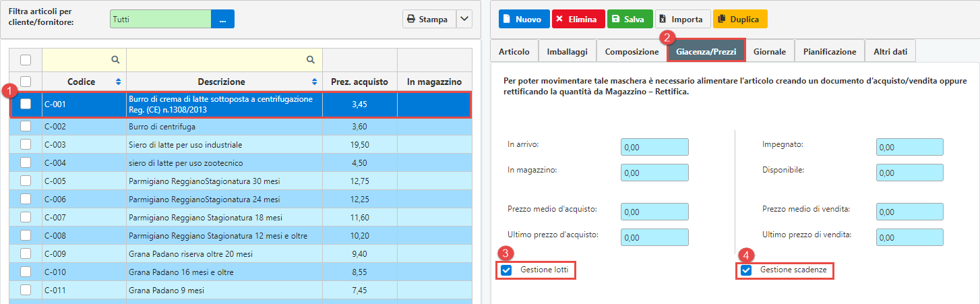The image size is (980, 304).
Task: Sort by Descrizione column arrows
Action: pyautogui.click(x=315, y=82)
